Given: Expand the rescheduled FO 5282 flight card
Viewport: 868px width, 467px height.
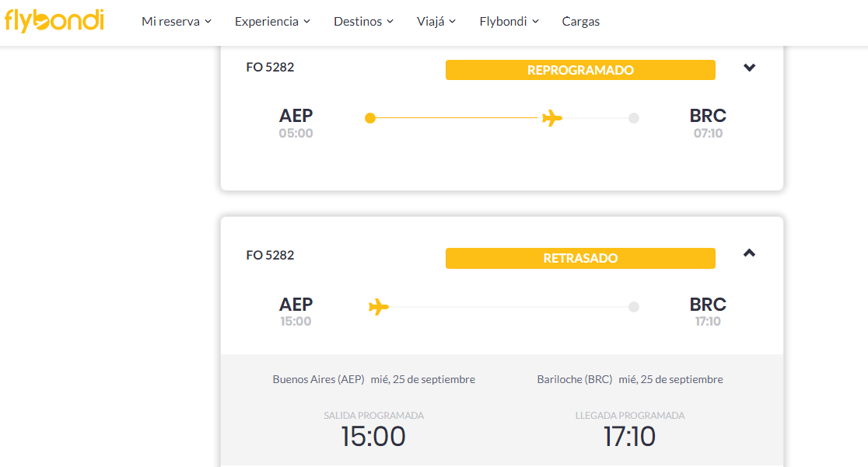Looking at the screenshot, I should [749, 68].
